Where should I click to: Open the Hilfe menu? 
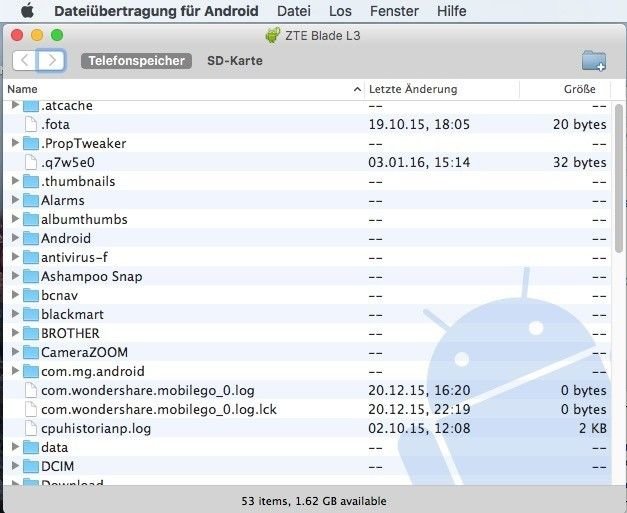tap(451, 11)
